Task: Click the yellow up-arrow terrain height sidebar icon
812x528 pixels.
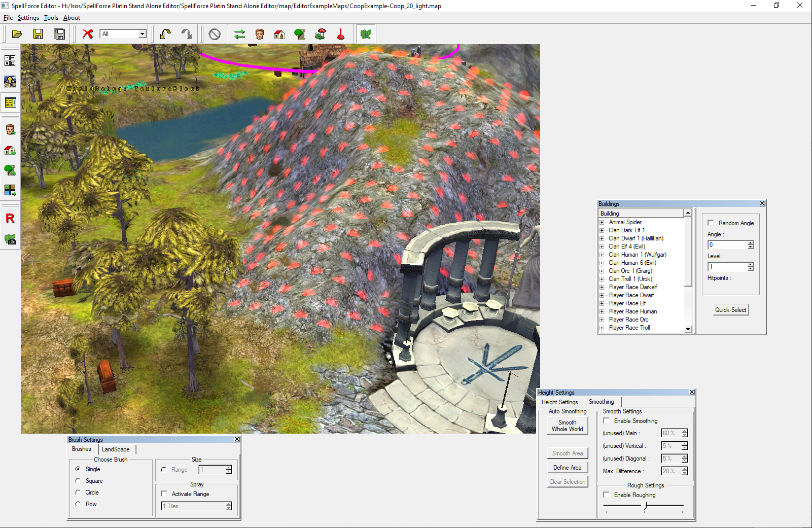Action: click(10, 82)
